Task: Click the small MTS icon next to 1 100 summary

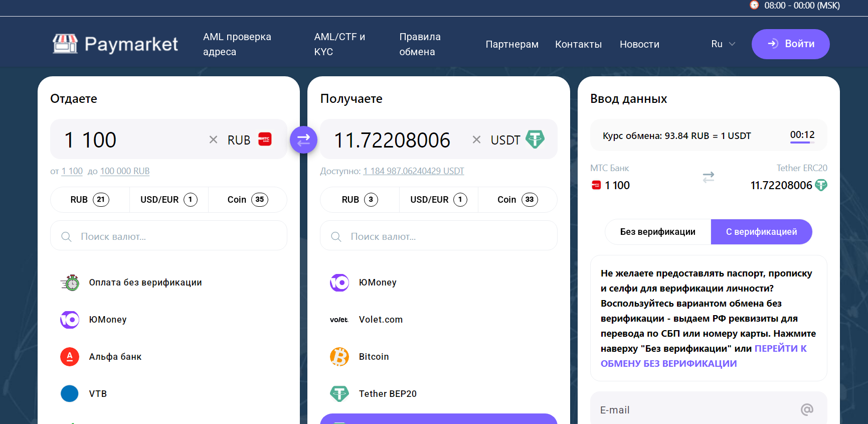Action: 596,185
